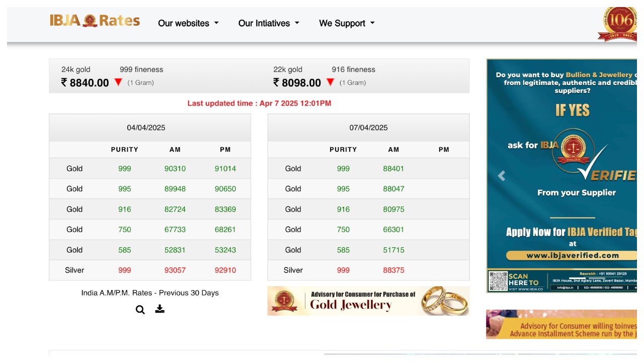Click India A.M/P.M. Rates Previous 30 Days
This screenshot has height=362, width=644.
[x=150, y=293]
